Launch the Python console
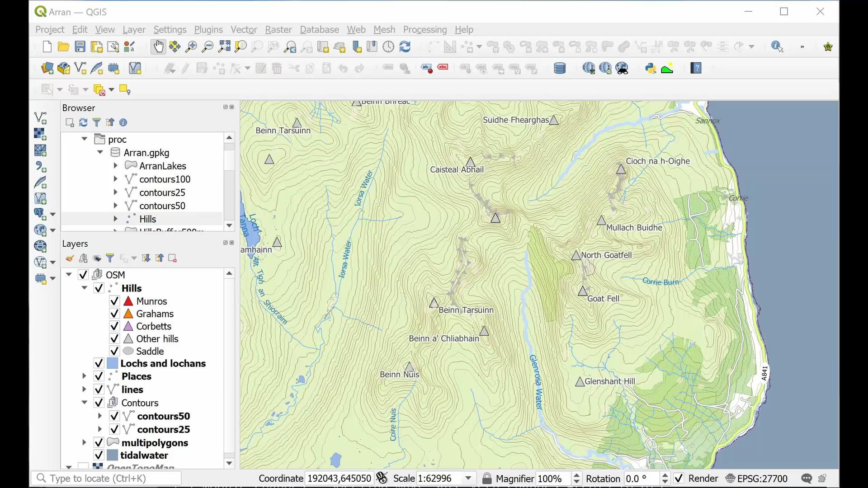 pyautogui.click(x=650, y=68)
